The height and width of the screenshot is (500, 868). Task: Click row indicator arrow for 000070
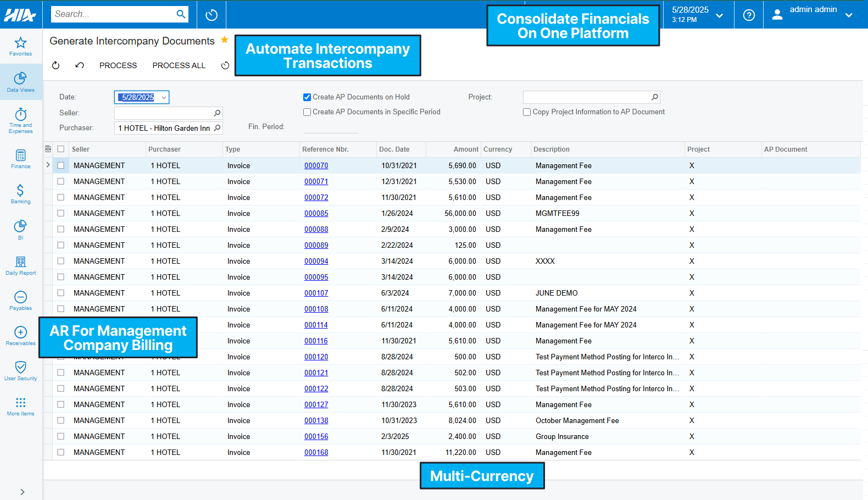pyautogui.click(x=48, y=165)
